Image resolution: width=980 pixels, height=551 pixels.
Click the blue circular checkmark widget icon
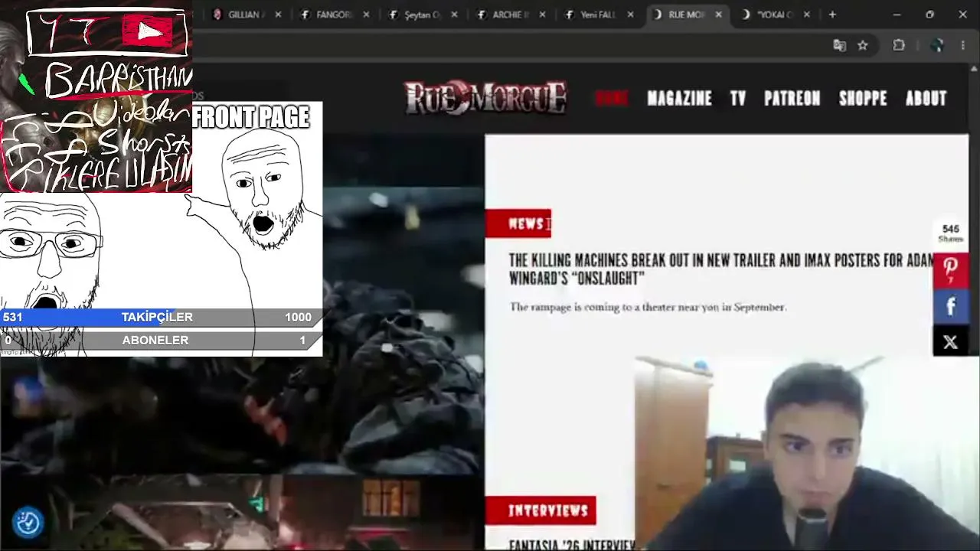pyautogui.click(x=28, y=523)
